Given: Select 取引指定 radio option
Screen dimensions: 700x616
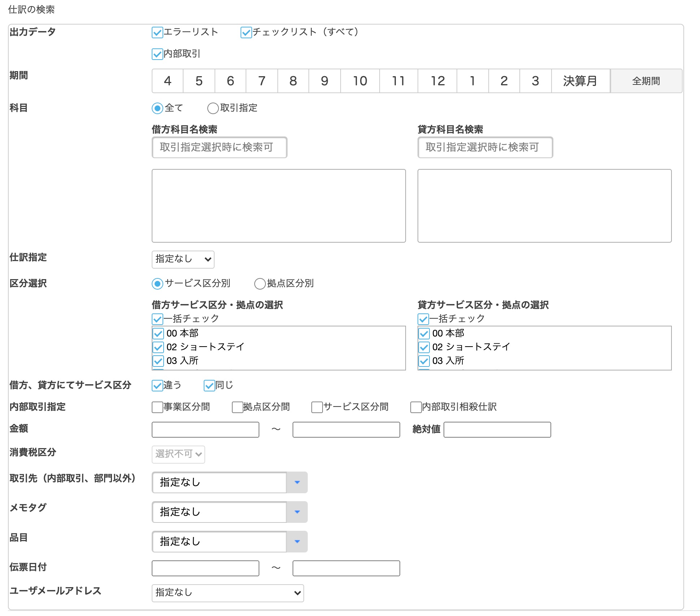Looking at the screenshot, I should coord(213,108).
